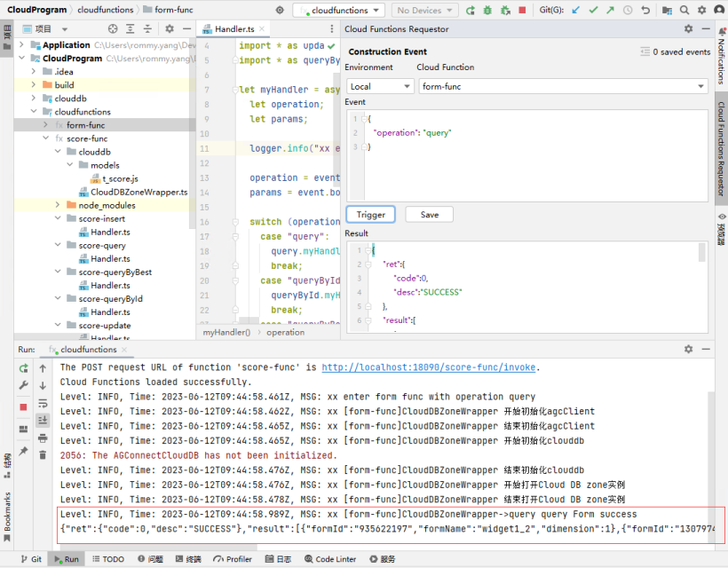The width and height of the screenshot is (728, 568).
Task: Click Expand All icon in project panel
Action: (131, 28)
